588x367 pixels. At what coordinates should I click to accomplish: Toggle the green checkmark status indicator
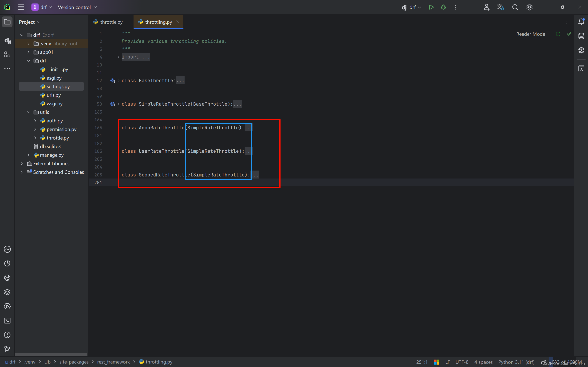click(569, 34)
